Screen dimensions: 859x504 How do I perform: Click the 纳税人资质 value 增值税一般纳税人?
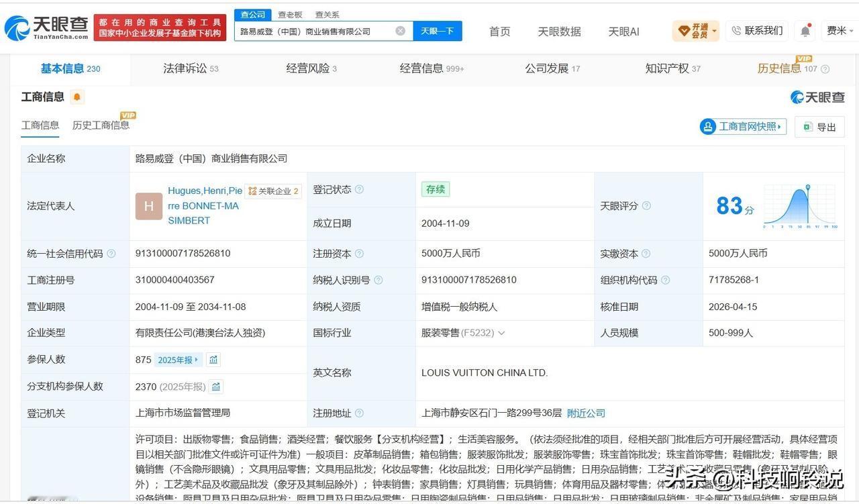460,307
